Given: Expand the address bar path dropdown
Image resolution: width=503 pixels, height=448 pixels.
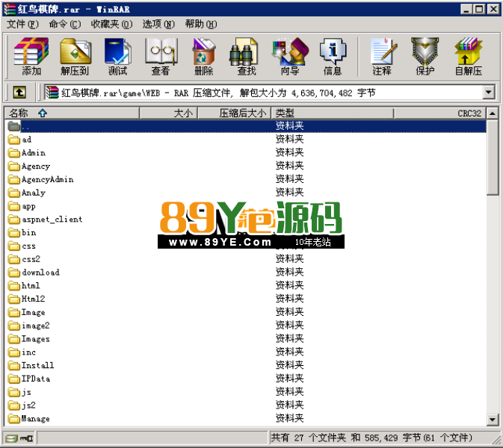Looking at the screenshot, I should click(x=488, y=93).
